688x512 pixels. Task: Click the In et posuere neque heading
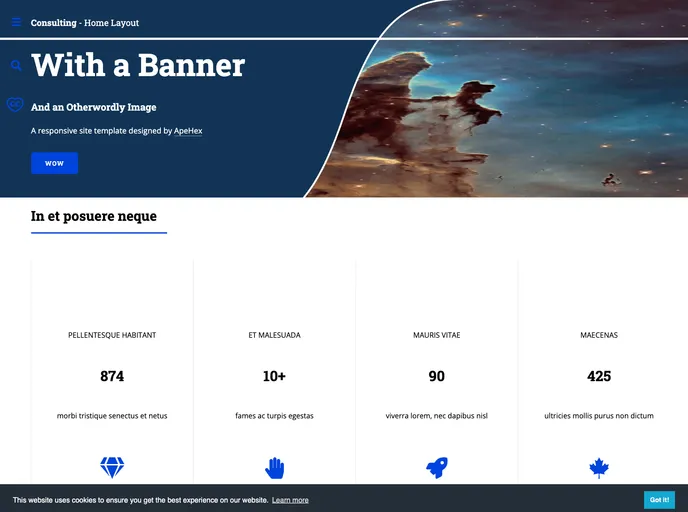[94, 216]
